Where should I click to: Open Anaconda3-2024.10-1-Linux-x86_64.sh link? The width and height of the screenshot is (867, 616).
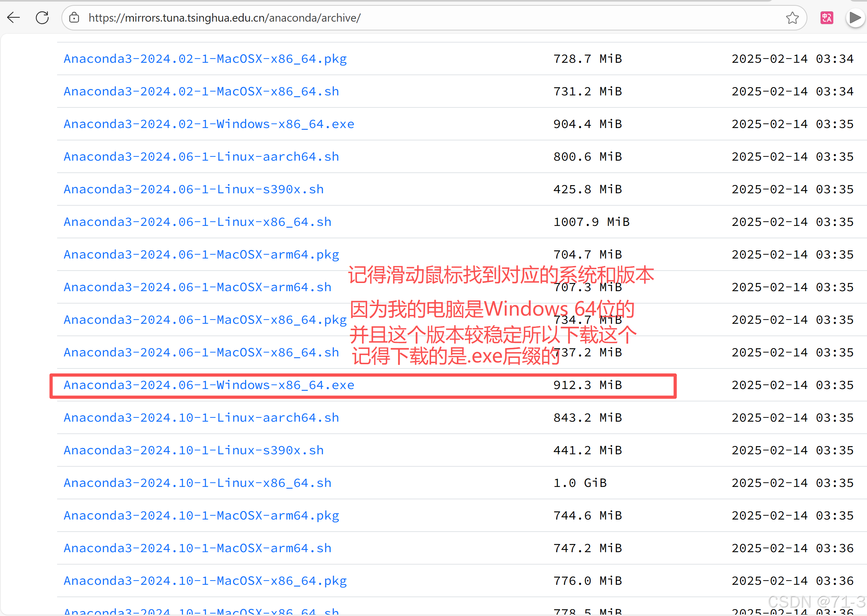(198, 483)
